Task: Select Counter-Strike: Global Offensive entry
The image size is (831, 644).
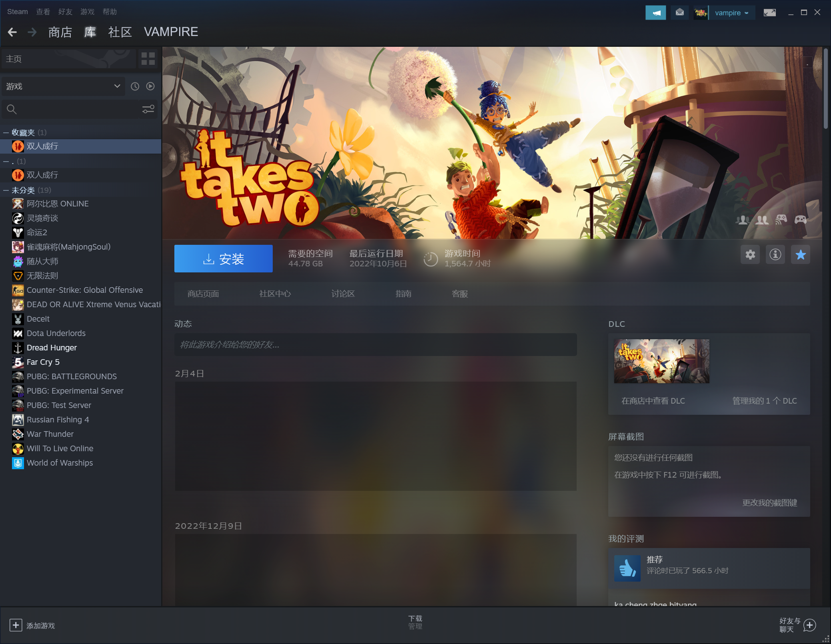Action: [x=85, y=290]
